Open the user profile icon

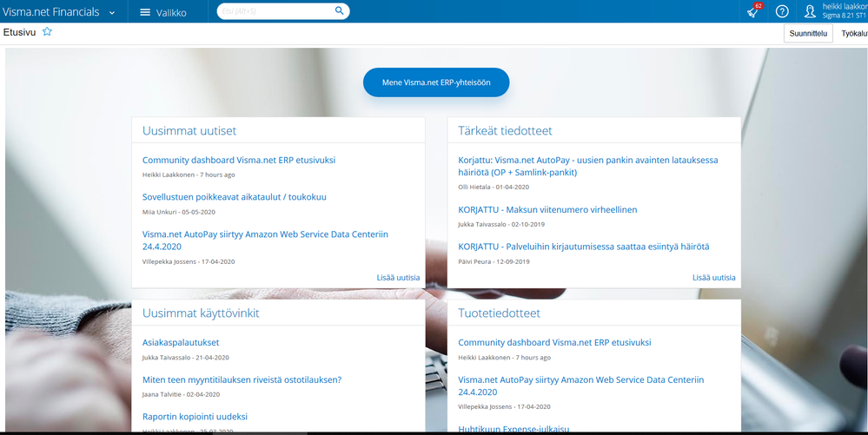tap(810, 11)
